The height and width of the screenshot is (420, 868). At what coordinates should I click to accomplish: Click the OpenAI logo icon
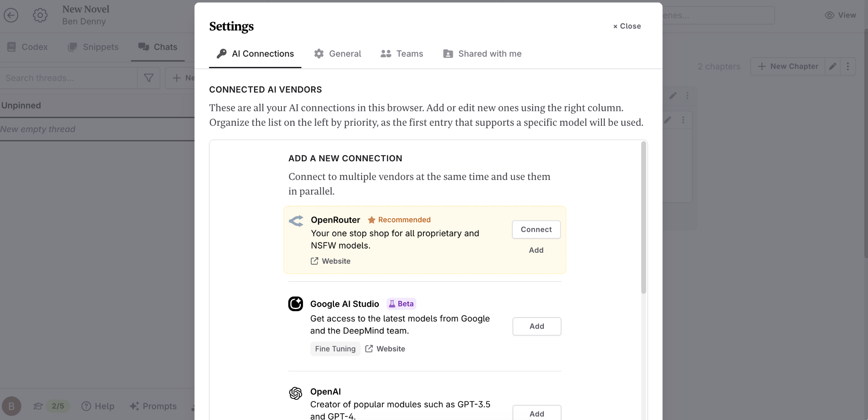[x=295, y=393]
